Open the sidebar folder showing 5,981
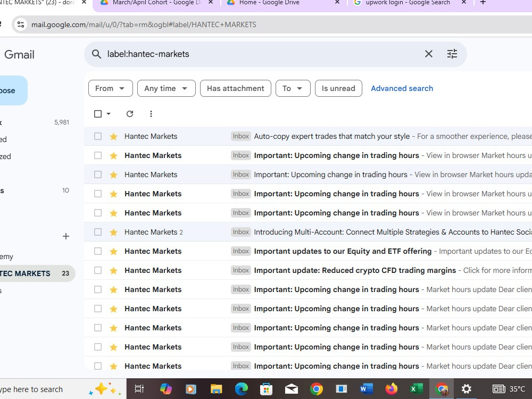532x399 pixels. tap(36, 122)
